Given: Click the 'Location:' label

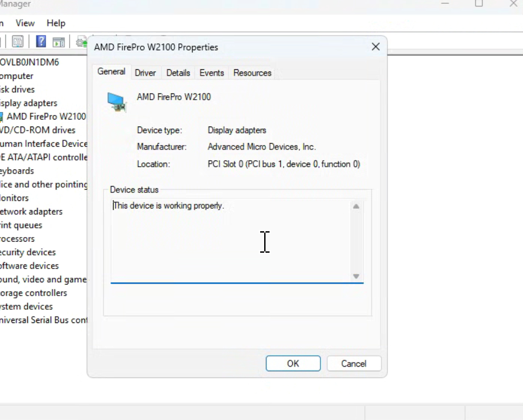Looking at the screenshot, I should click(153, 164).
